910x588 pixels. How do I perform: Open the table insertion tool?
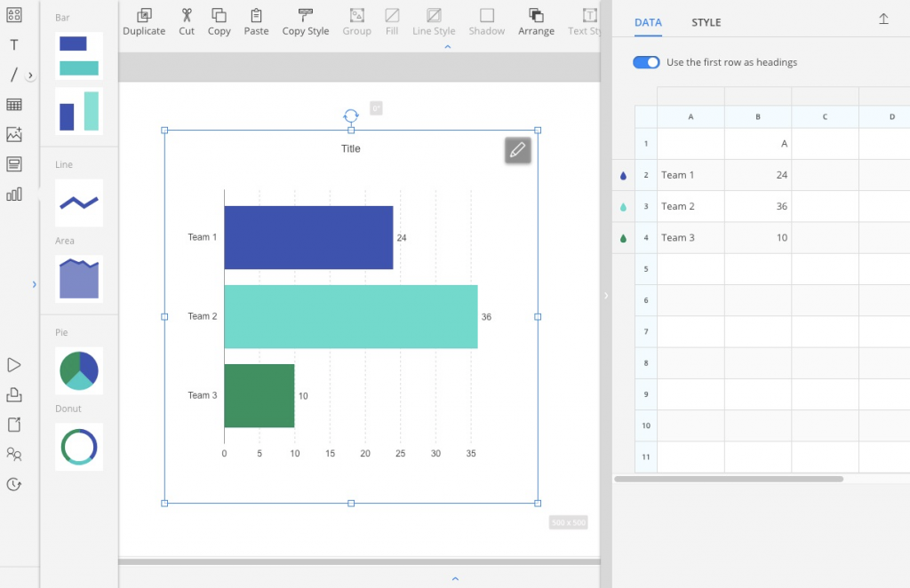pos(12,104)
